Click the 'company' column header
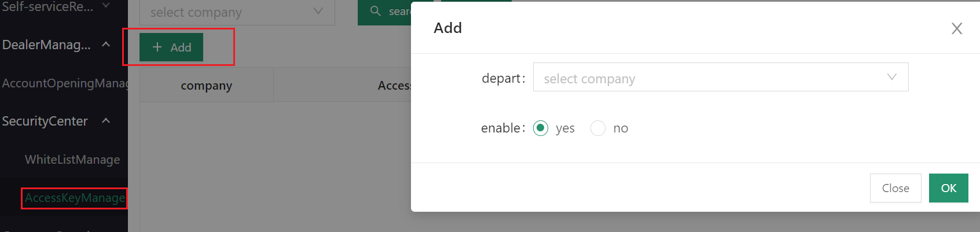Screen dimensions: 980x232 click(x=206, y=86)
